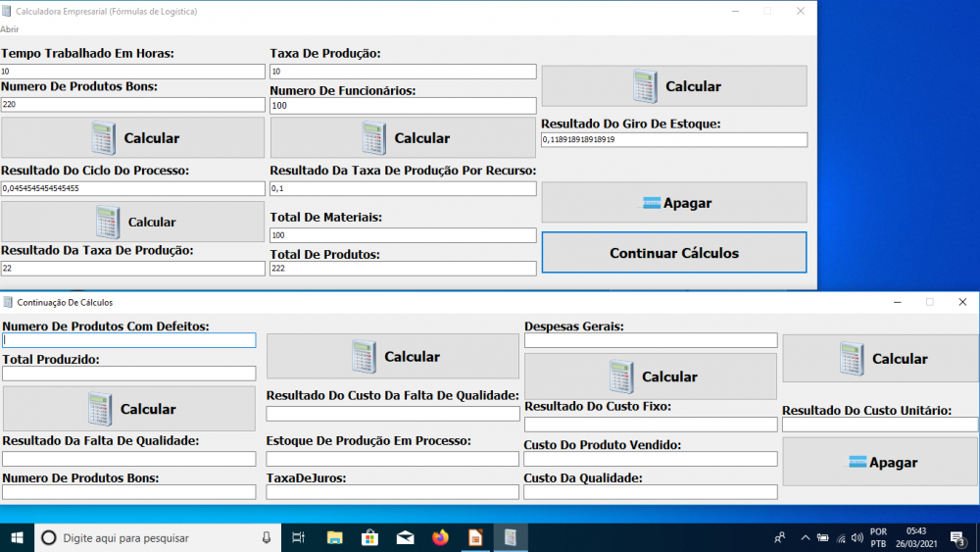Click Calcular above Resultado Da Falta De Qualidade

pos(128,409)
